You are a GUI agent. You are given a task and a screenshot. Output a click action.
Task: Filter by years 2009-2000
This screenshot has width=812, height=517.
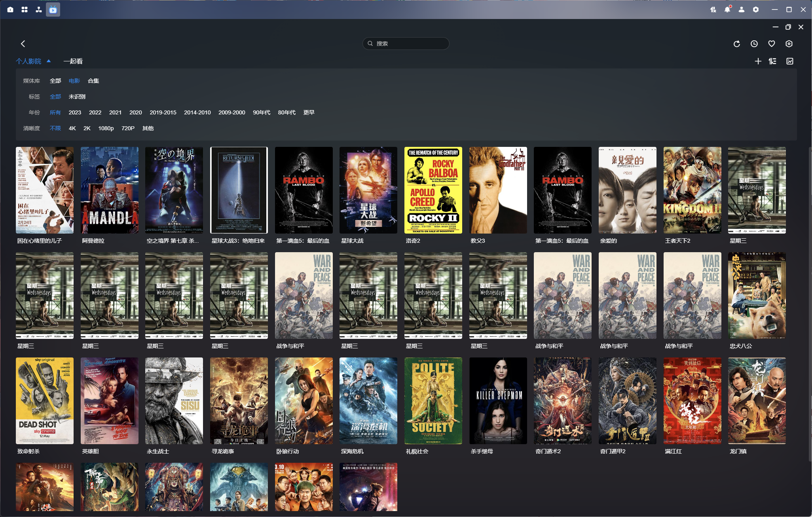[232, 112]
